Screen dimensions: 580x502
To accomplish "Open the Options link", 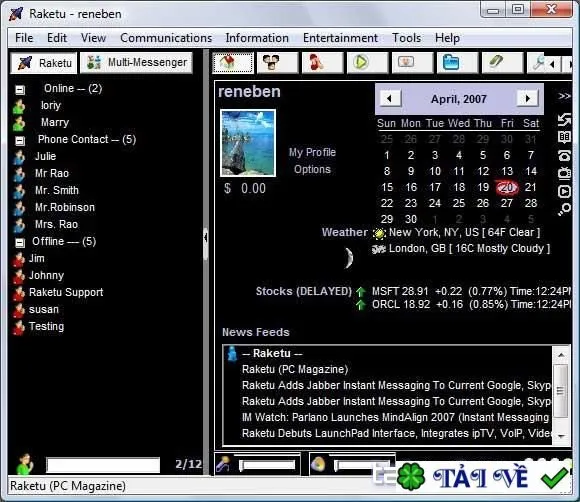I will pos(312,169).
